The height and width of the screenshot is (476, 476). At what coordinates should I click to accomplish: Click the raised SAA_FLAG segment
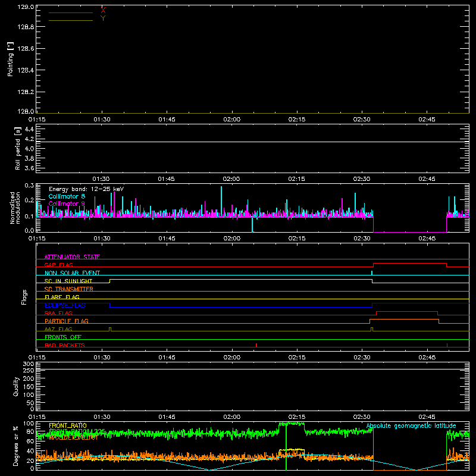click(x=407, y=311)
